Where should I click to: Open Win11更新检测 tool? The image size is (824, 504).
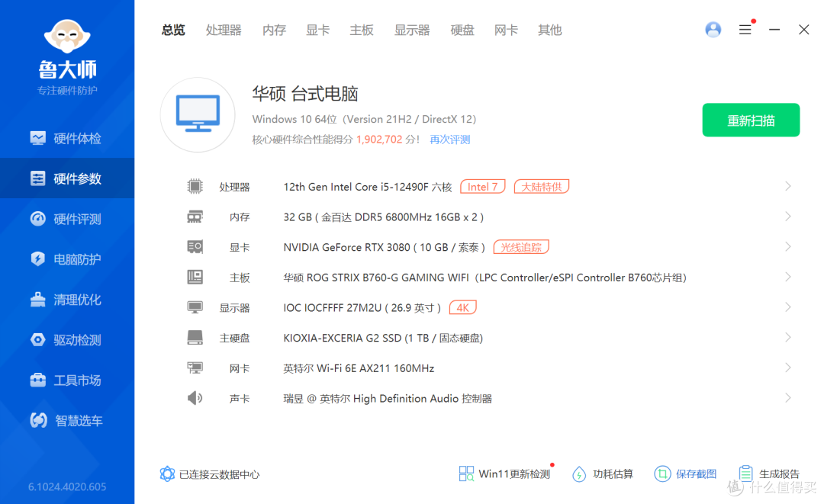tap(504, 474)
